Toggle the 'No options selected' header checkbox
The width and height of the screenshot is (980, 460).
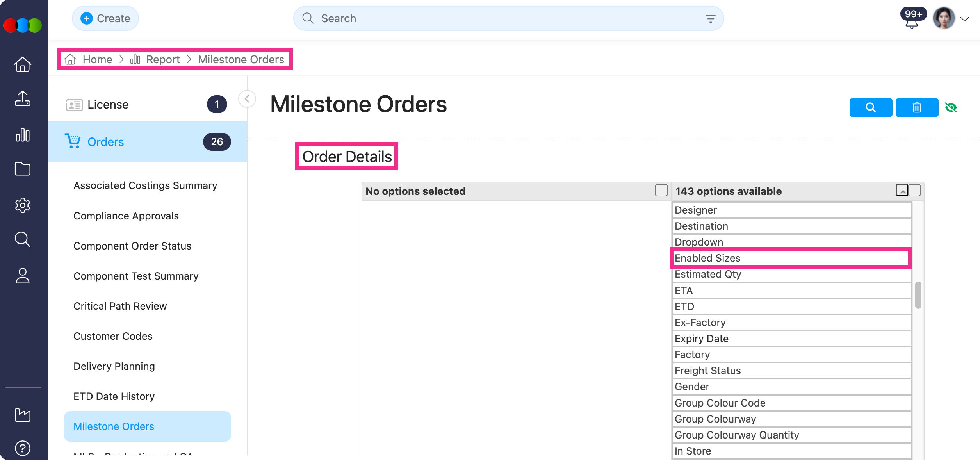pos(661,190)
